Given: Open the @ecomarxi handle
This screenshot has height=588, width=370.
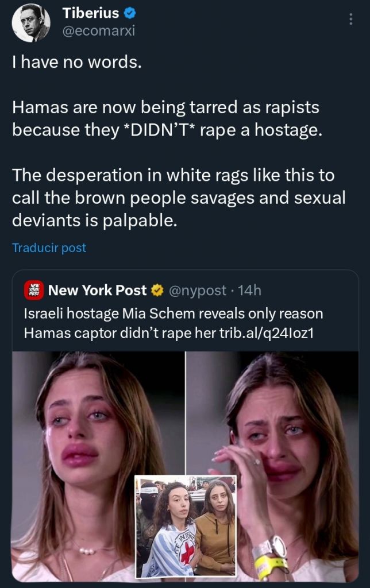Looking at the screenshot, I should pos(98,31).
